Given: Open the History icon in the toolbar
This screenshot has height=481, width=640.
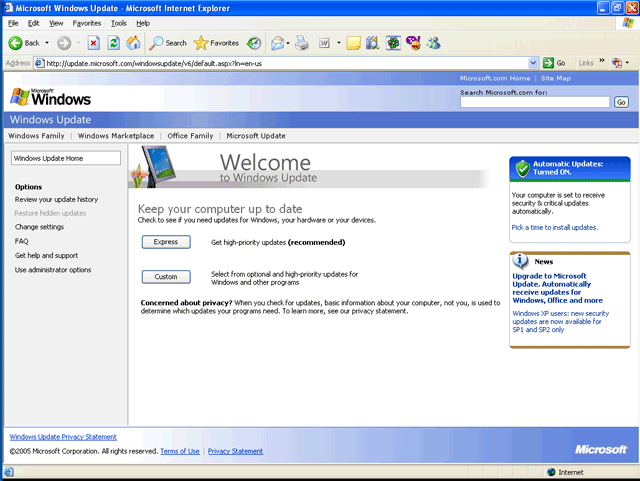Looking at the screenshot, I should pos(254,43).
